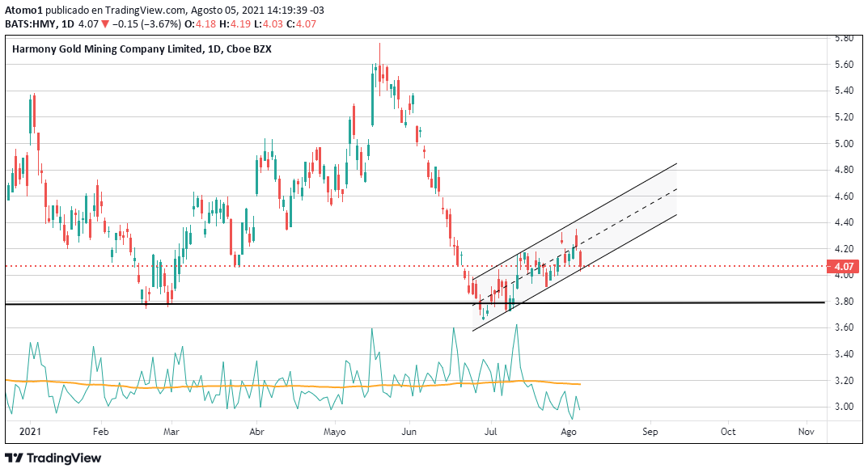
Task: Click the 'Atomo1' author name
Action: tap(23, 11)
